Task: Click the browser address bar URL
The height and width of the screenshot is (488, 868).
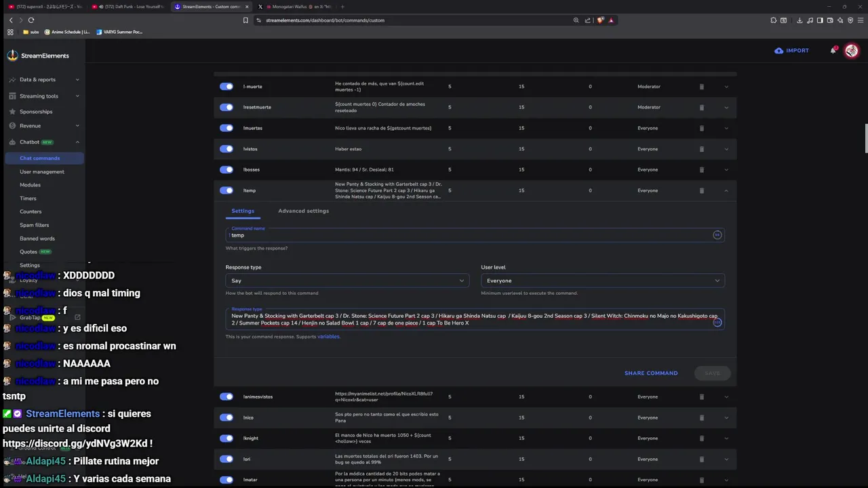Action: [325, 20]
